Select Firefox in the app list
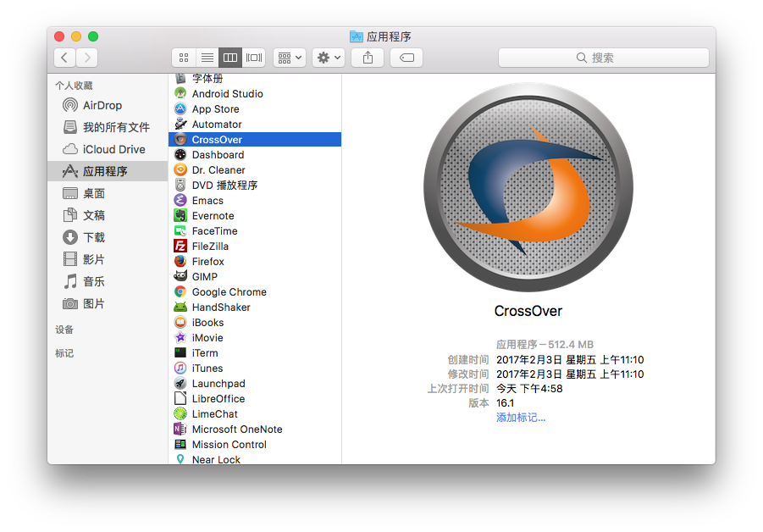 (207, 262)
